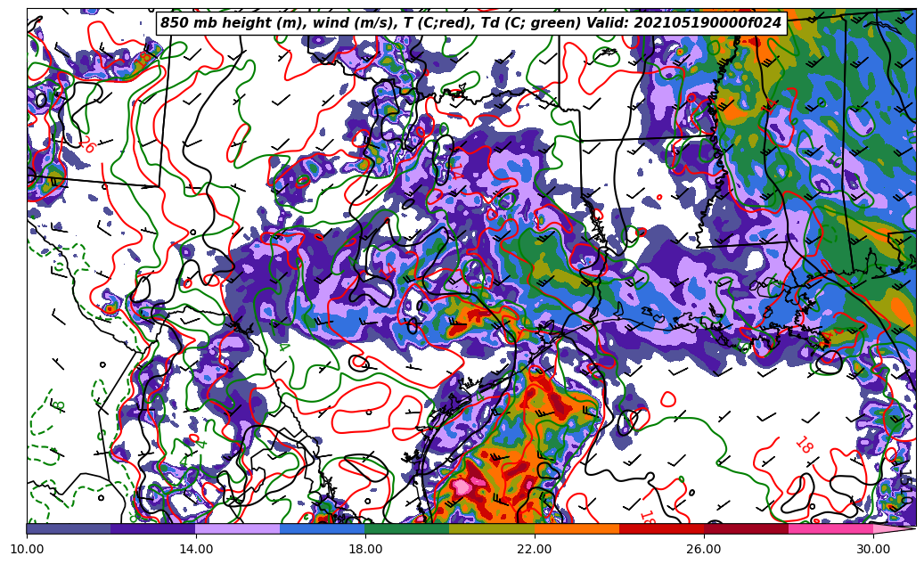
Task: Select the 14.00 colorbar tick label
Action: click(x=196, y=549)
